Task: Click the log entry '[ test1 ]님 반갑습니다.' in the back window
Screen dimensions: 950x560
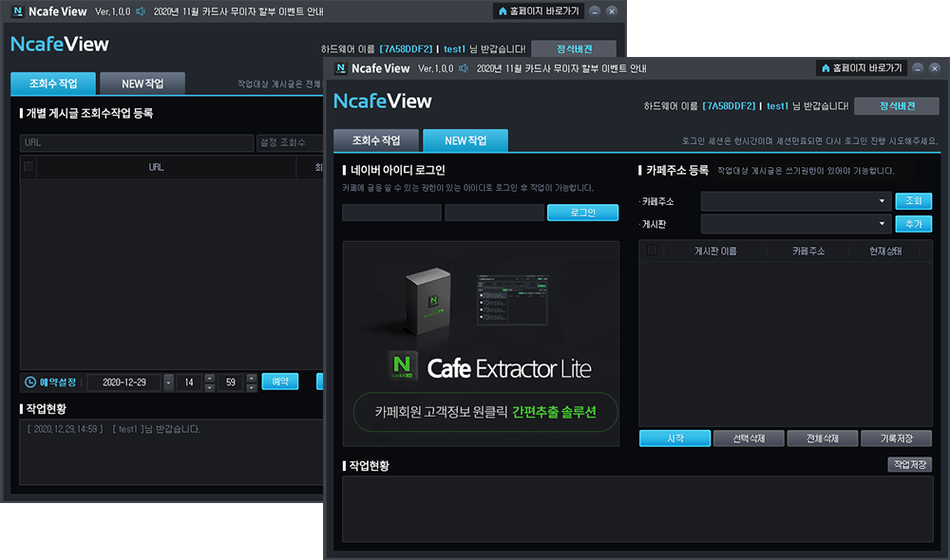Action: [157, 429]
